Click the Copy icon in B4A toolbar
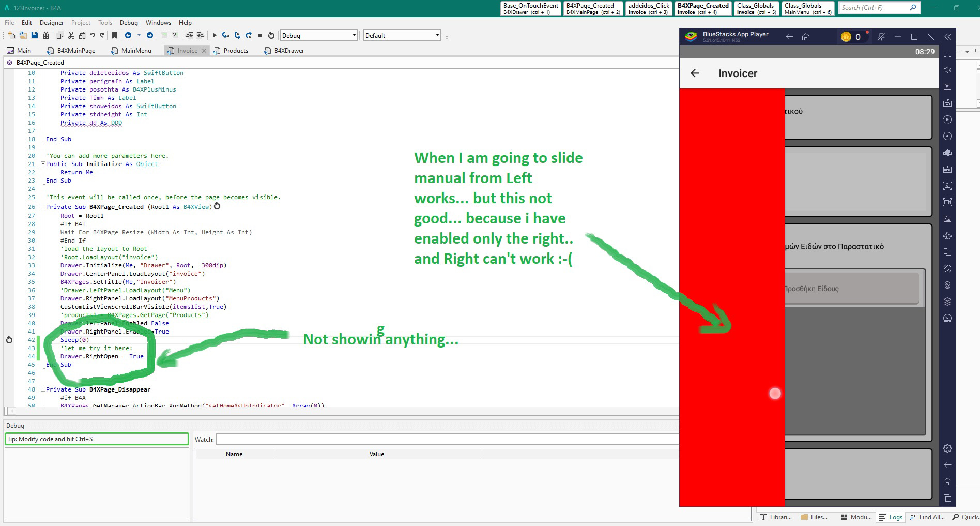The width and height of the screenshot is (980, 526). 59,35
